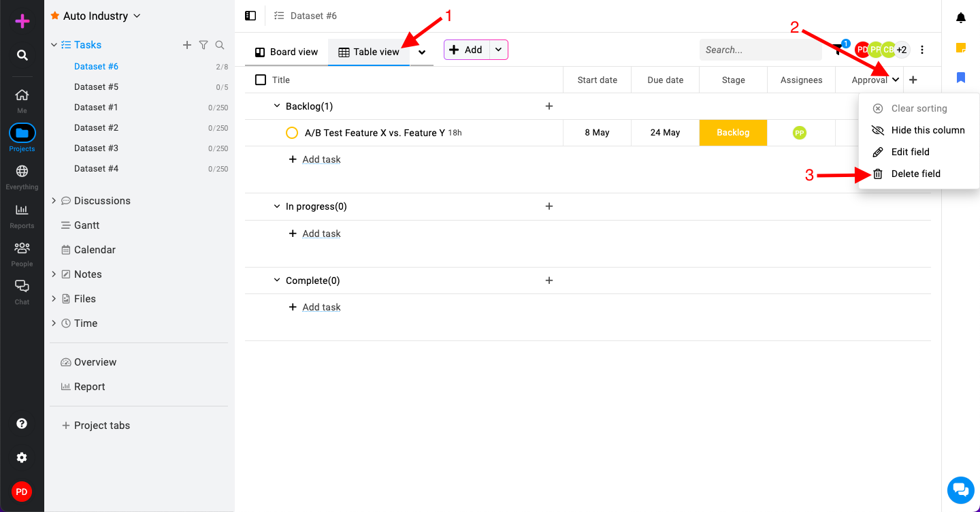Open the Approval column dropdown arrow
The width and height of the screenshot is (980, 512).
[896, 80]
